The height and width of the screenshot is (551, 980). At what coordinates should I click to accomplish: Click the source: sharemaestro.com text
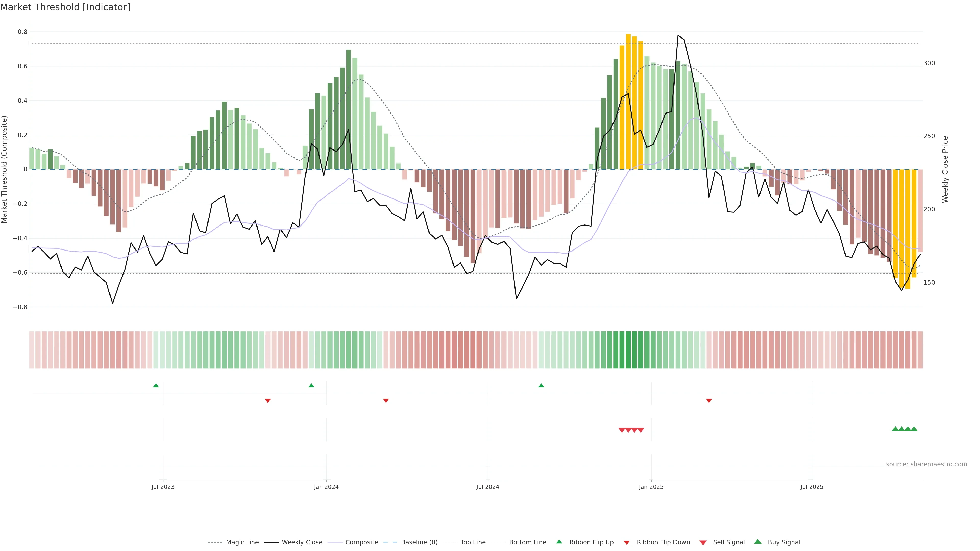(x=926, y=464)
